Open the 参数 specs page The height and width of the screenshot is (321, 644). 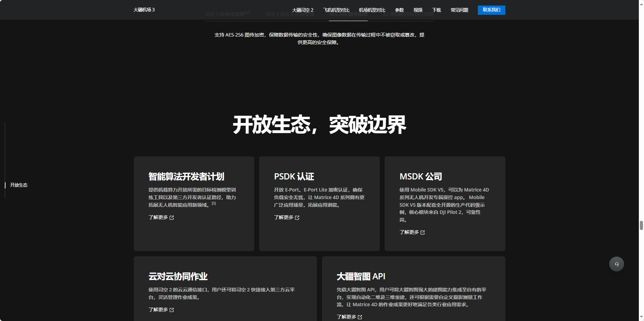[399, 10]
